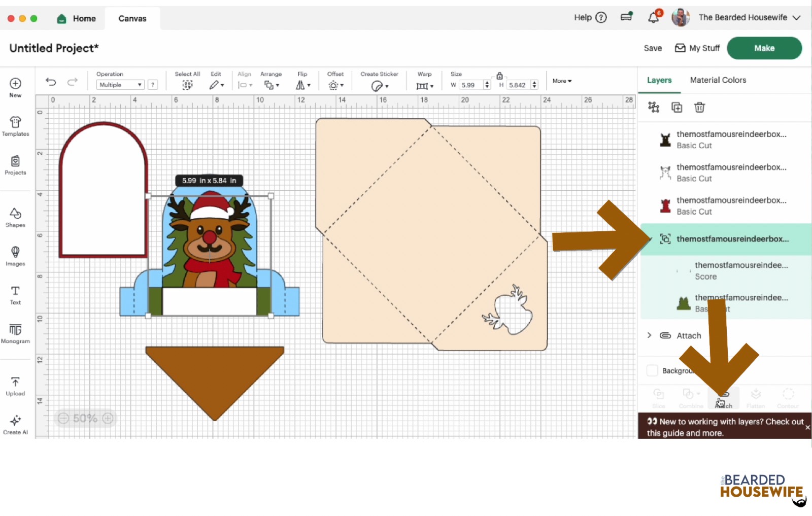Viewport: 812px width, 516px height.
Task: Toggle the Background checkbox
Action: point(653,370)
